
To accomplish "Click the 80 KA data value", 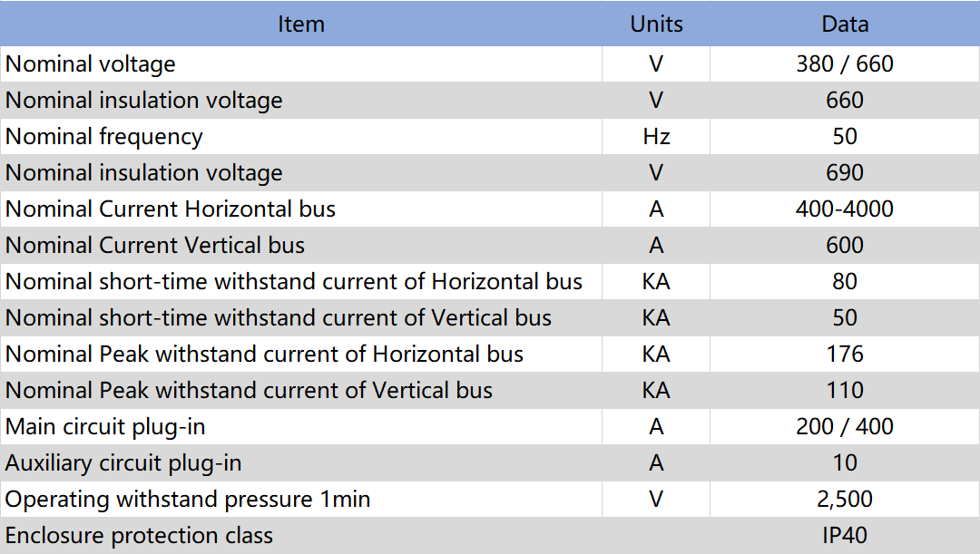I will tap(845, 281).
